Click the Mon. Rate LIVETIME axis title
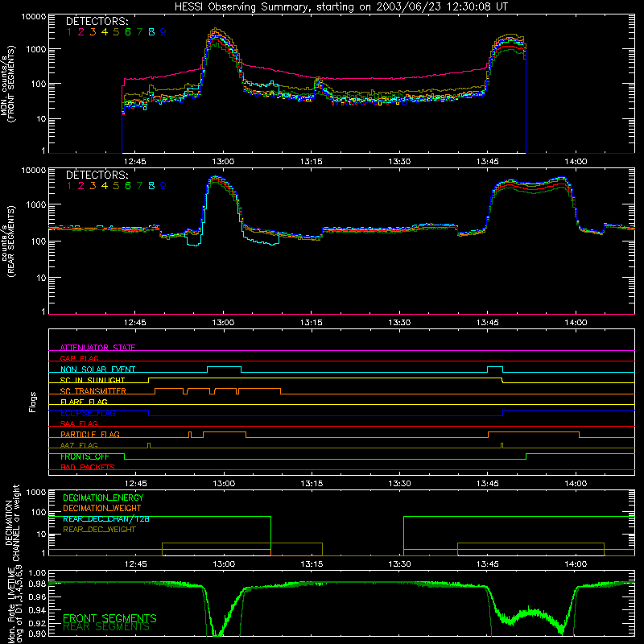The width and height of the screenshot is (644, 644). (14, 605)
